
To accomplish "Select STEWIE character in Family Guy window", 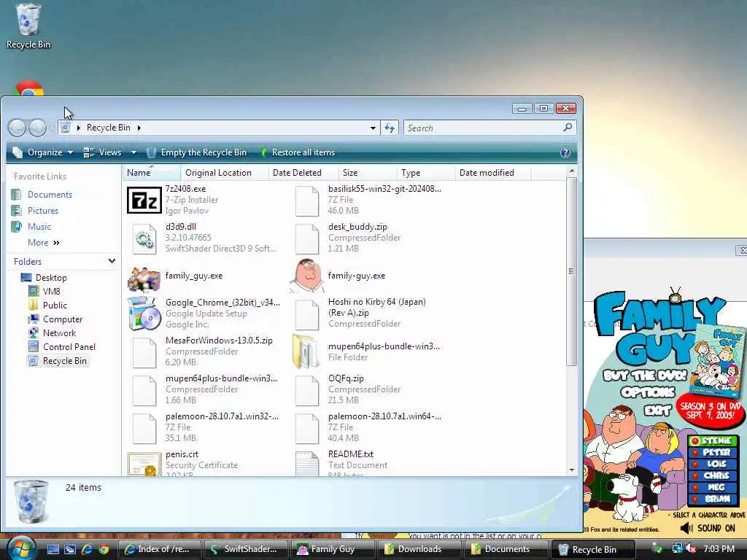I will pyautogui.click(x=712, y=441).
